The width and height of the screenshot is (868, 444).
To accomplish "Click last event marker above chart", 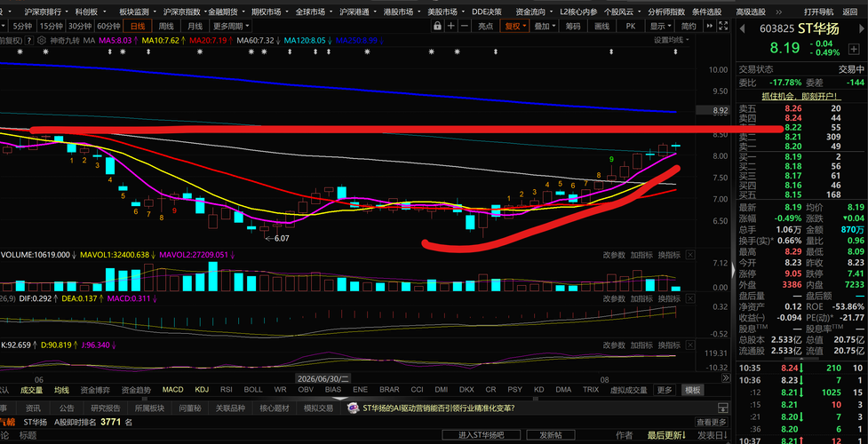I will coord(675,52).
